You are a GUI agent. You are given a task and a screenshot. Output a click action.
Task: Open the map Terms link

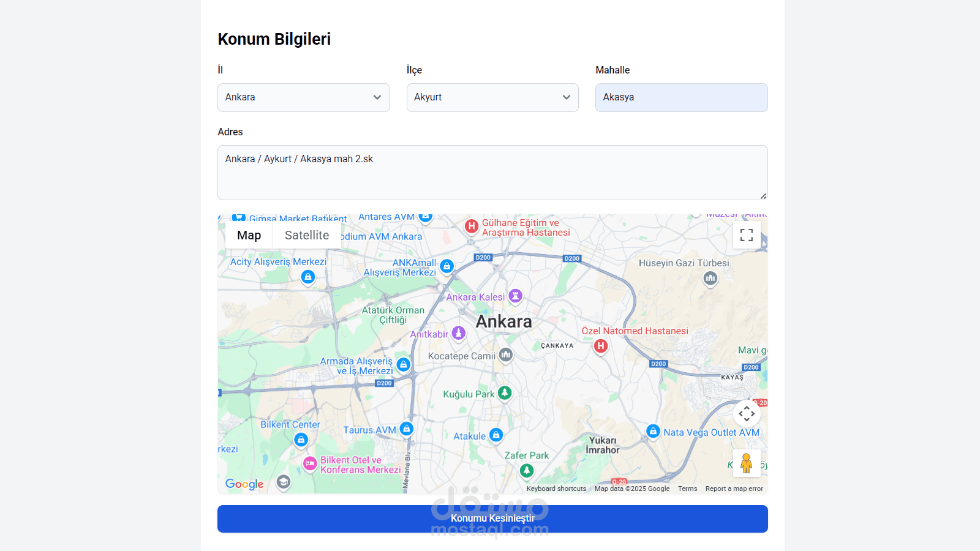(687, 489)
